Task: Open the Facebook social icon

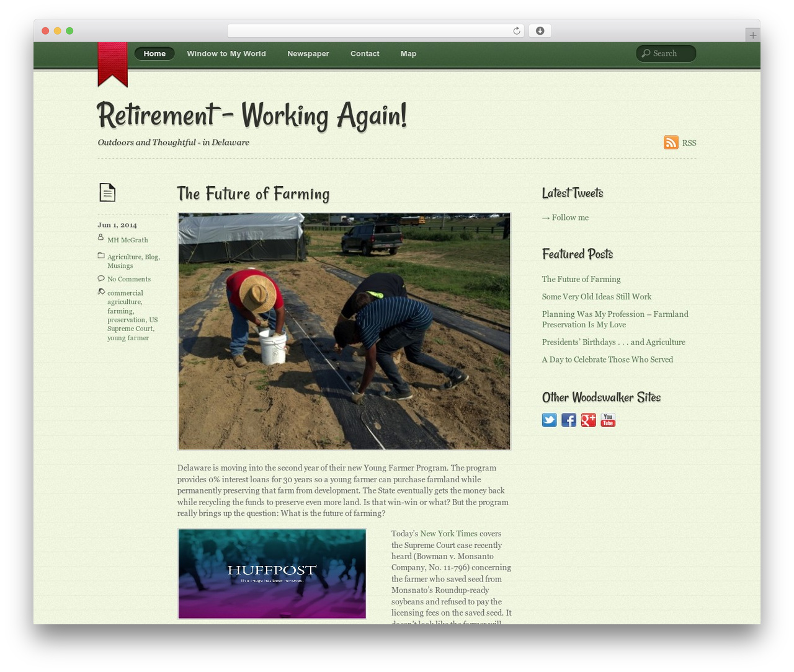Action: coord(569,420)
